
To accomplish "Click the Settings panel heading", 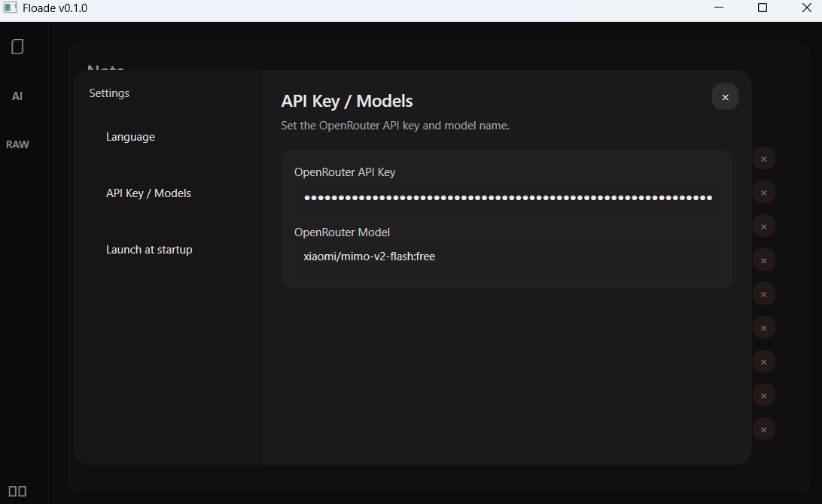I will pos(108,93).
